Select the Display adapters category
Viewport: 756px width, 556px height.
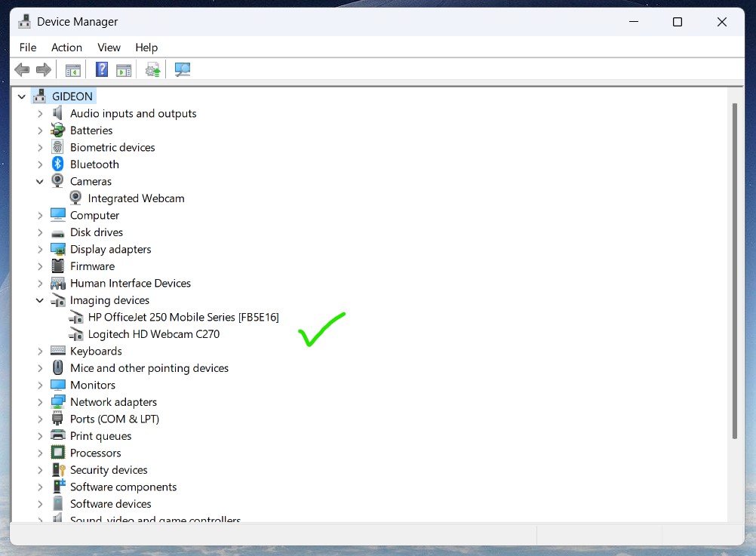[110, 250]
